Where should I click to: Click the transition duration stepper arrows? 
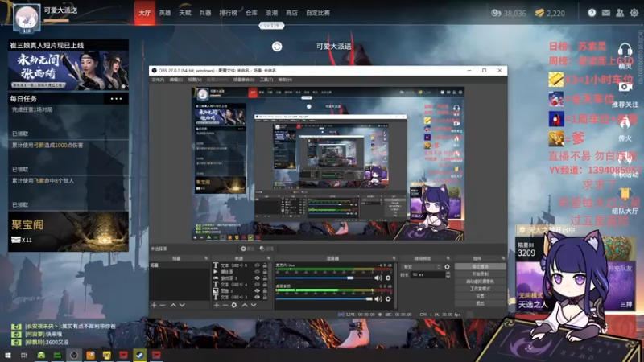coord(448,274)
